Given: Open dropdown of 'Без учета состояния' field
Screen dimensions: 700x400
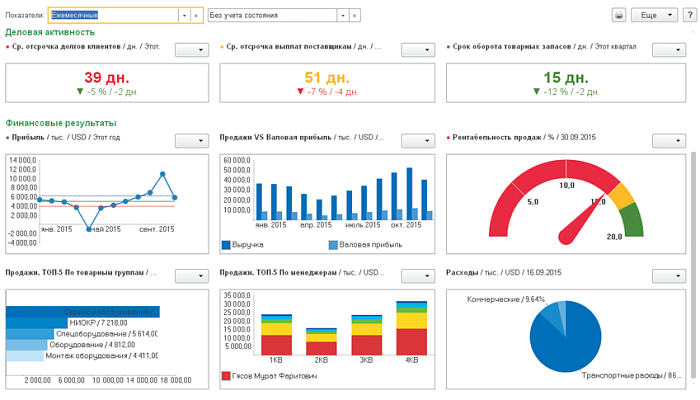Looking at the screenshot, I should coord(342,16).
